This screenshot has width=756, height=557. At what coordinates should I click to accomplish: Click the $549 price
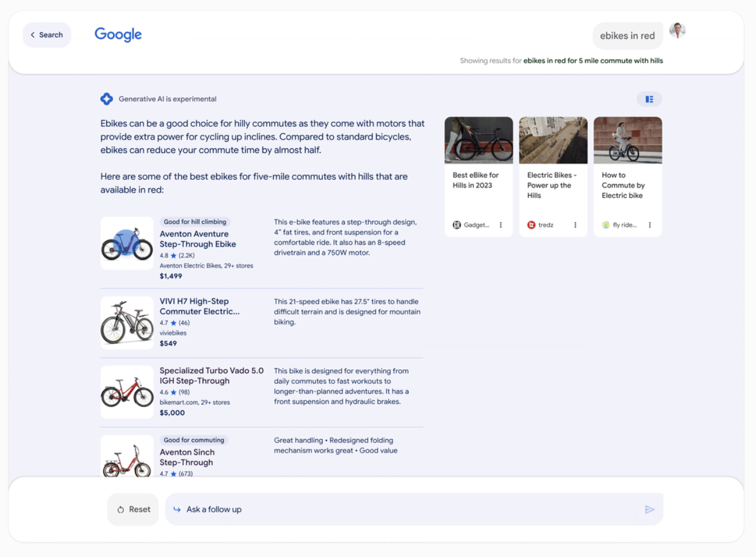tap(168, 343)
